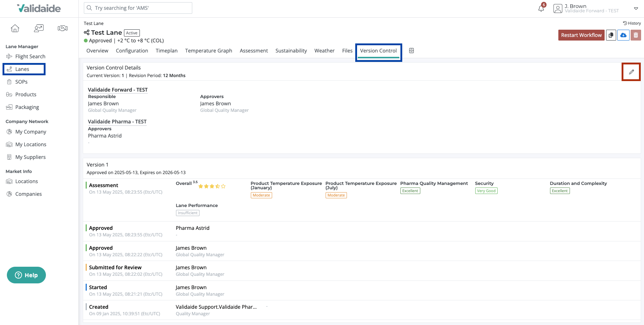Open the lane History link
Image resolution: width=644 pixels, height=325 pixels.
(x=632, y=23)
